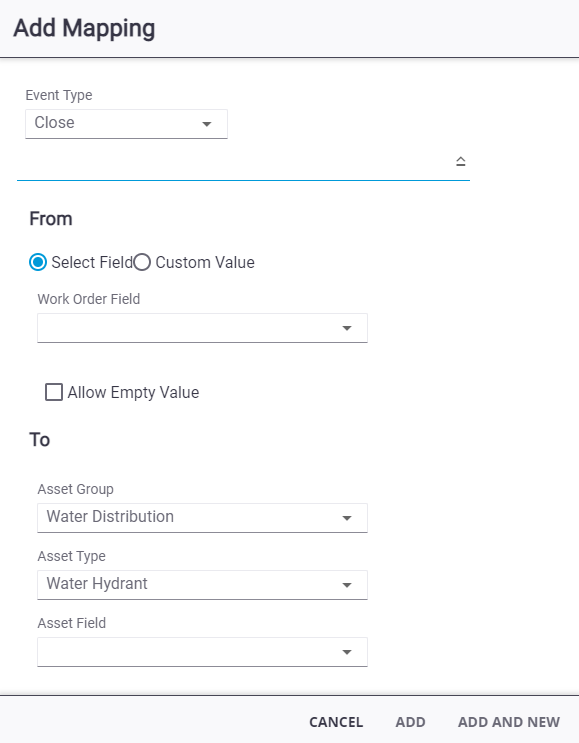Open the Water Distribution asset group list
The image size is (579, 743).
click(x=202, y=518)
